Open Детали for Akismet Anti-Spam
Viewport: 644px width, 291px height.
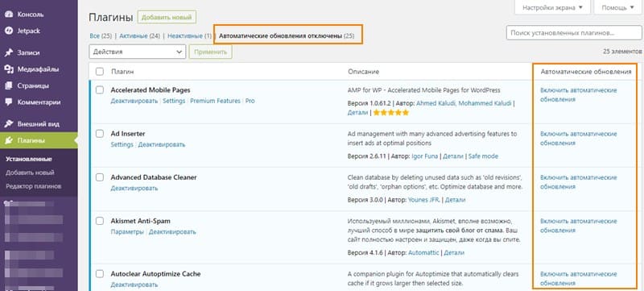point(454,252)
